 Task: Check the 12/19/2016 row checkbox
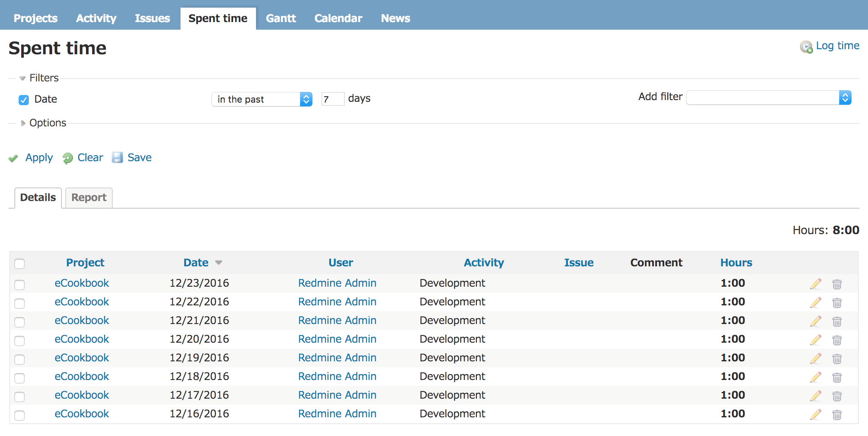click(19, 359)
